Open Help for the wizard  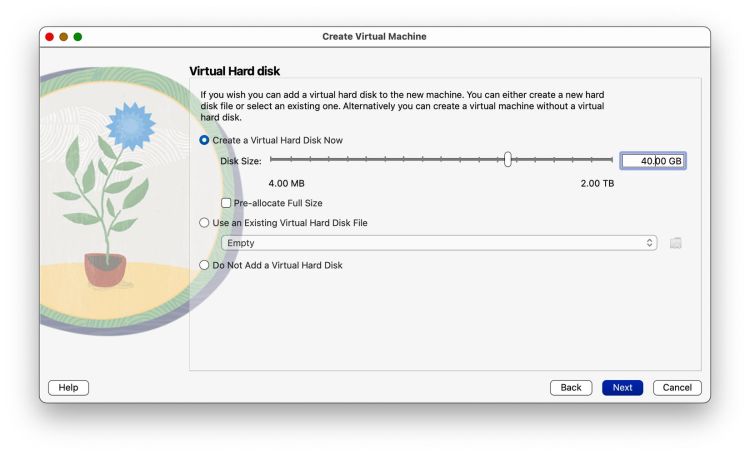tap(68, 388)
